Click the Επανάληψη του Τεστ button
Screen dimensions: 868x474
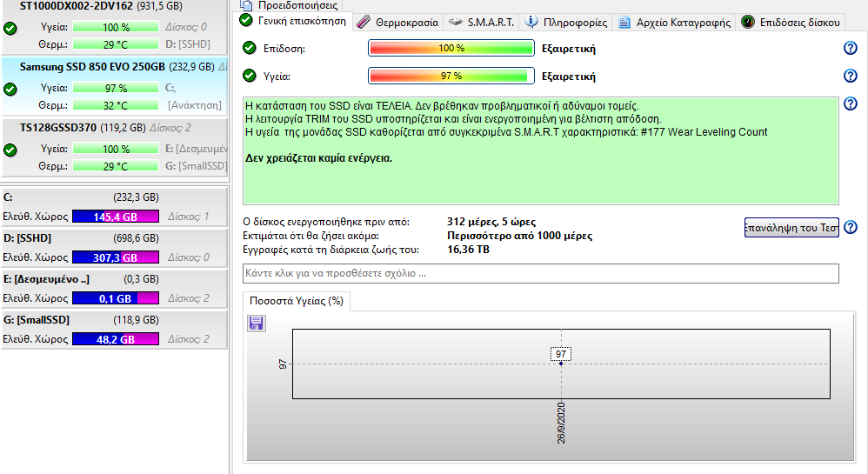point(791,228)
